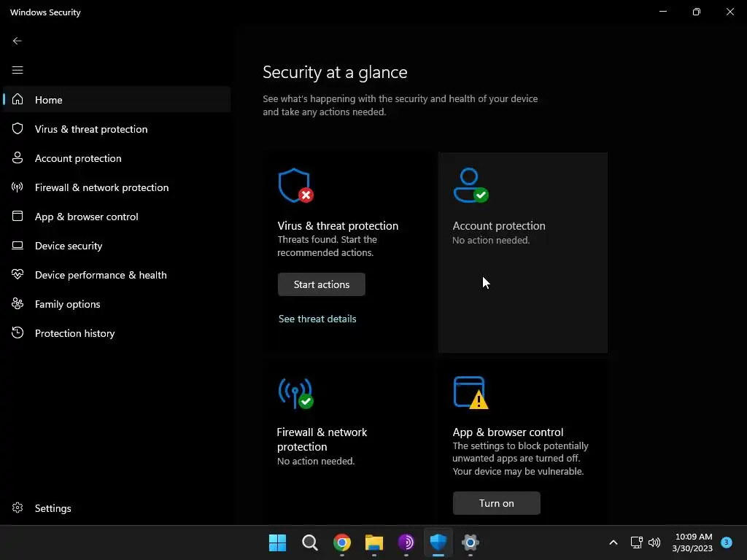Click the browser window icon with yellow warning
This screenshot has width=747, height=560.
pos(471,392)
